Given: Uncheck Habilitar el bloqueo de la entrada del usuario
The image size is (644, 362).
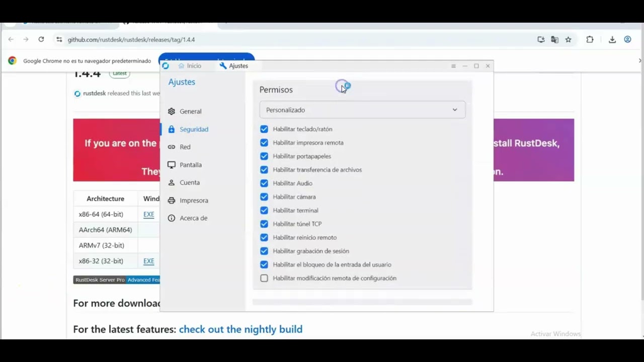Looking at the screenshot, I should [264, 265].
